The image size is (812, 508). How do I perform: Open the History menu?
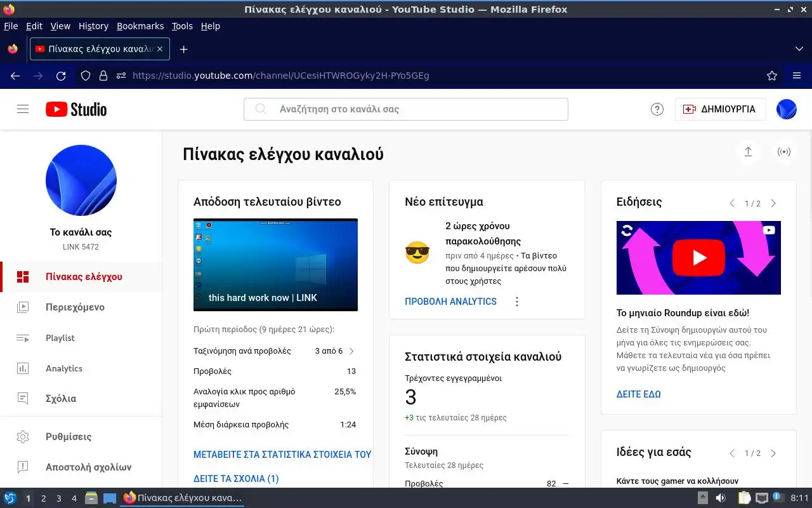93,26
